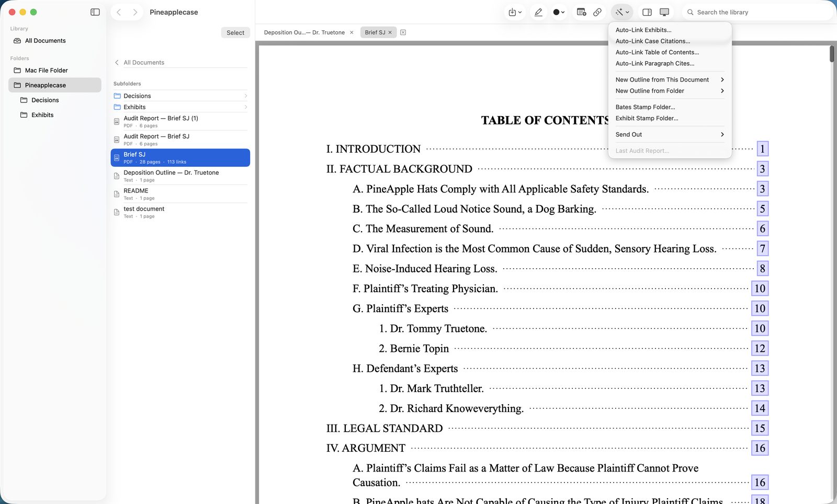Open the README text file
837x504 pixels.
click(180, 194)
